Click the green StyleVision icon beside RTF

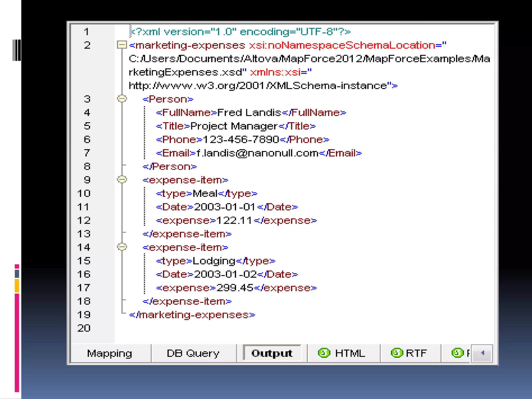(x=397, y=353)
